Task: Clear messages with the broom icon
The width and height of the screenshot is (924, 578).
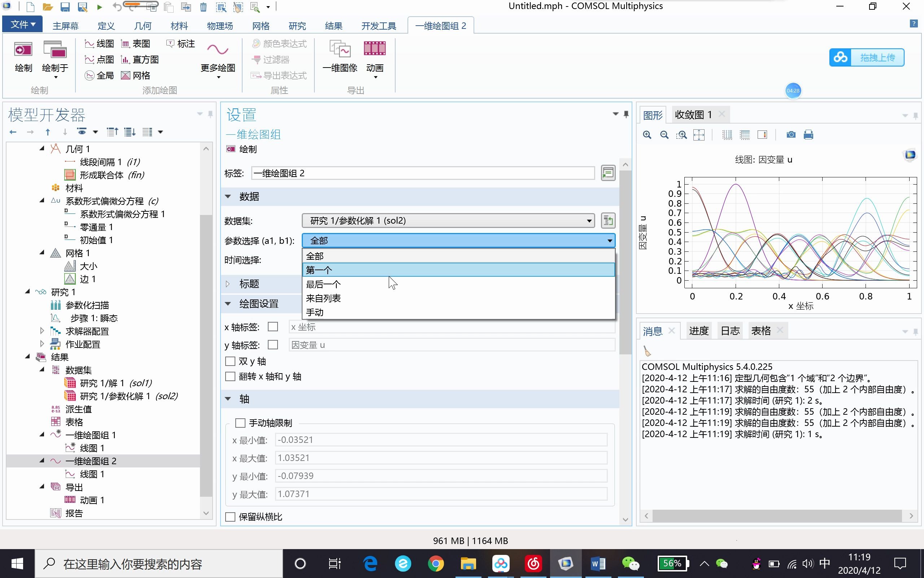Action: click(x=647, y=350)
